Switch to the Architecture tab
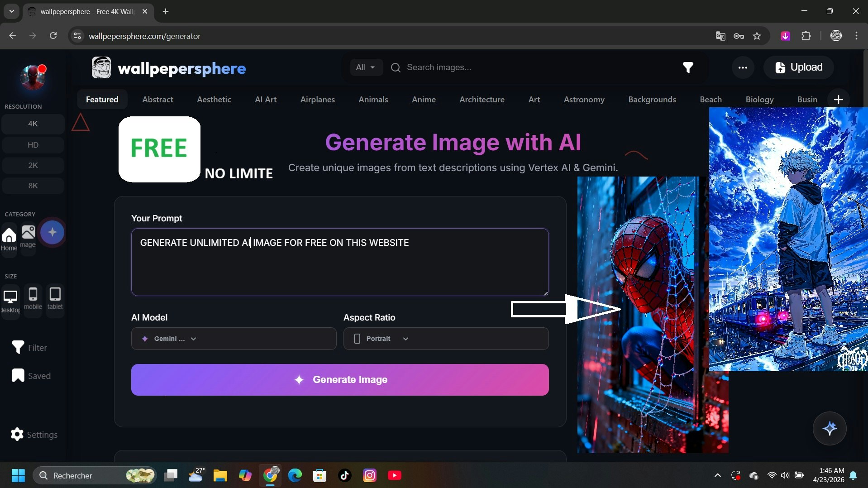This screenshot has height=488, width=868. (482, 100)
